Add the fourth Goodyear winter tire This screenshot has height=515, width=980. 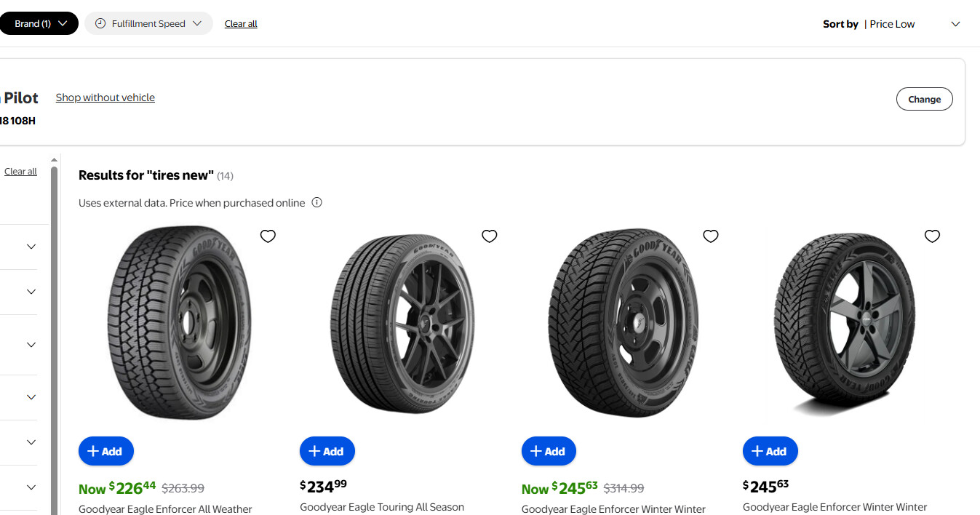[770, 451]
